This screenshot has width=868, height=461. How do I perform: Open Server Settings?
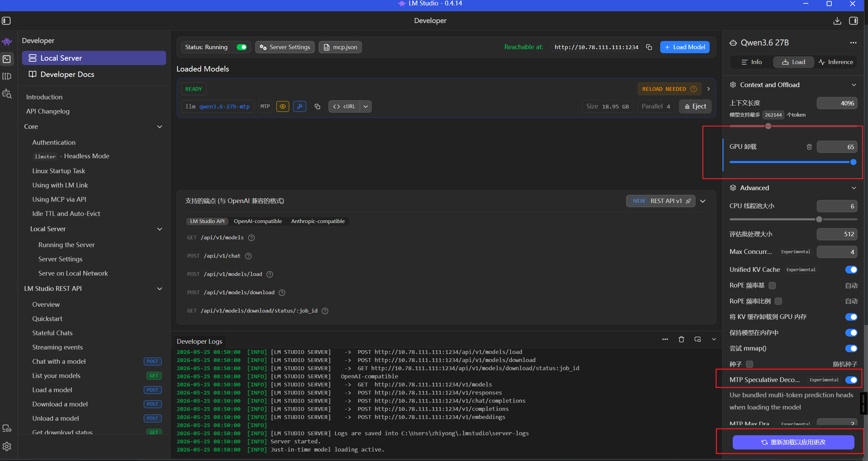tap(285, 47)
